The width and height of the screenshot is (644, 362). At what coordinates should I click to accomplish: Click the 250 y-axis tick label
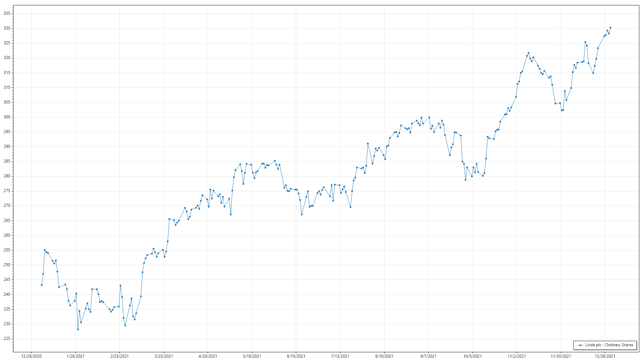coord(7,265)
